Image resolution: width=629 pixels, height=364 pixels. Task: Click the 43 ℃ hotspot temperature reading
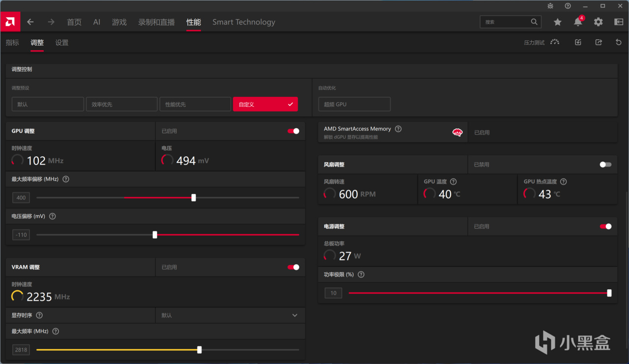(x=549, y=194)
